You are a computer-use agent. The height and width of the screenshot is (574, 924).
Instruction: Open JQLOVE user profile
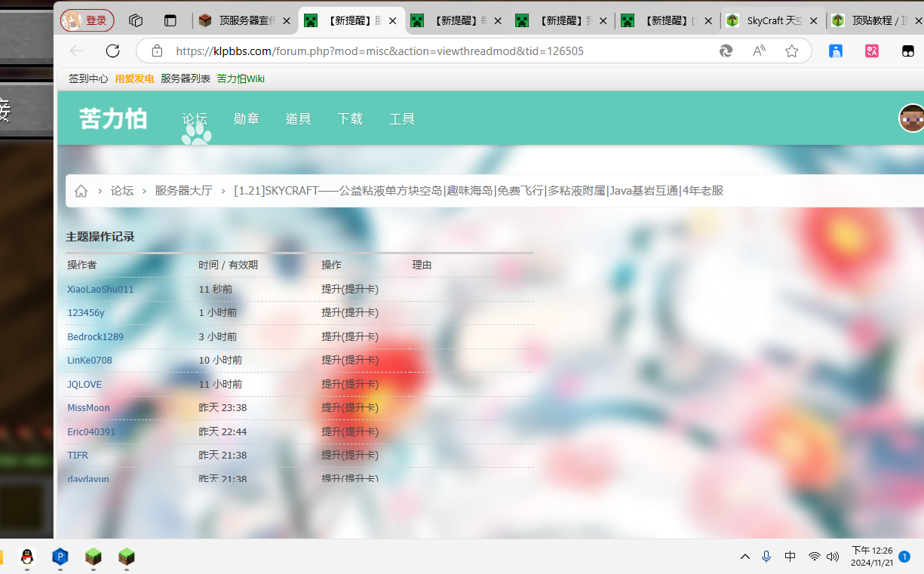point(84,384)
